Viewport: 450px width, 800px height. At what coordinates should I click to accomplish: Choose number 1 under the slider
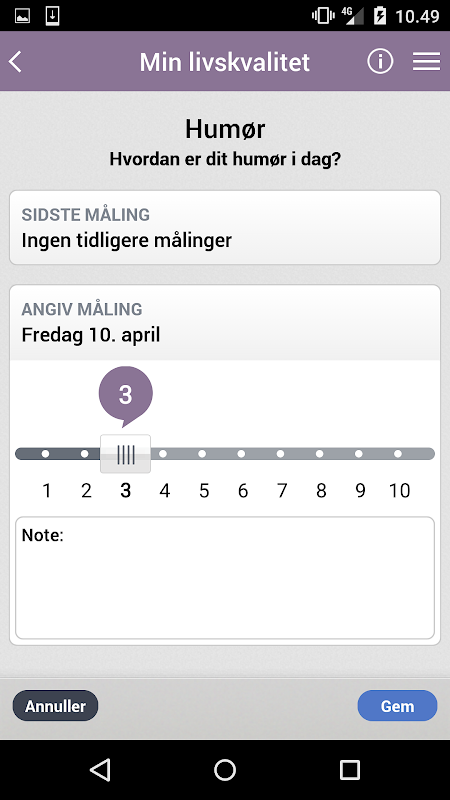(47, 490)
